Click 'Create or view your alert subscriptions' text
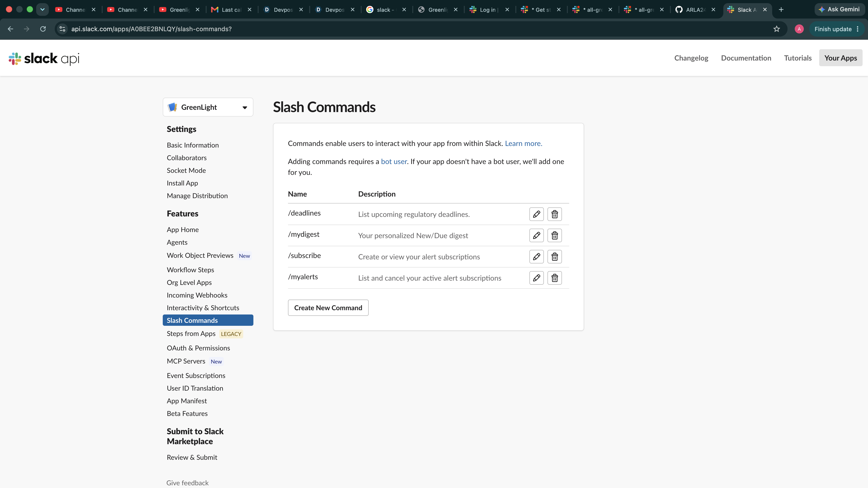The image size is (868, 488). coord(419,257)
